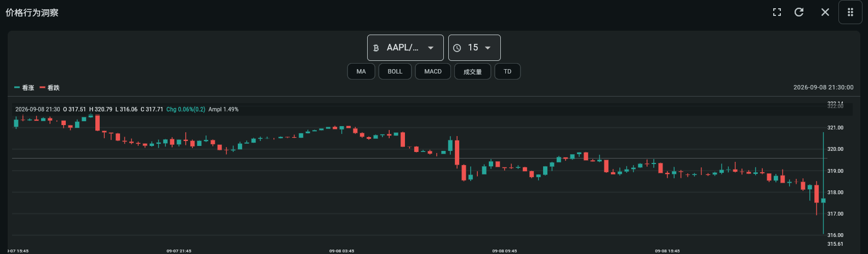Toggle the TD indicator
868x254 pixels.
click(x=507, y=71)
